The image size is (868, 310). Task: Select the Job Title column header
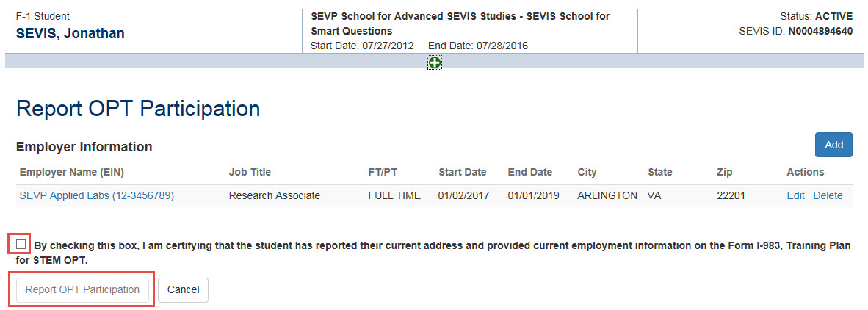(250, 172)
